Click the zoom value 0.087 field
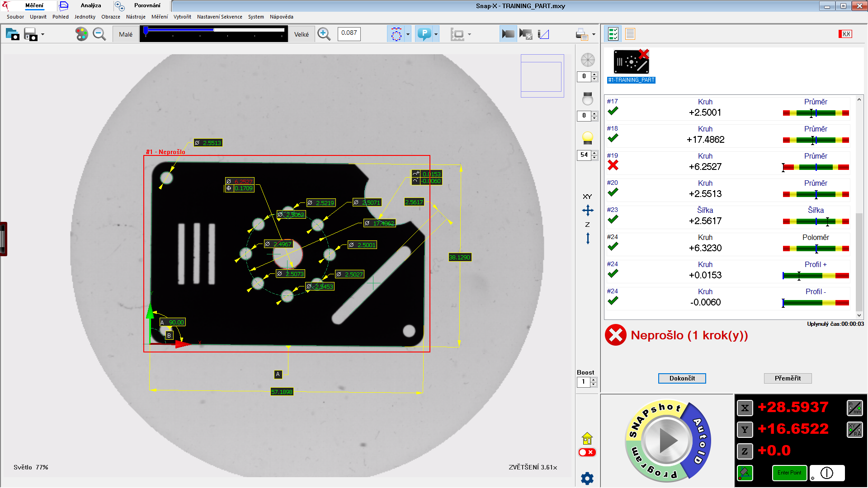The image size is (868, 488). pyautogui.click(x=349, y=34)
